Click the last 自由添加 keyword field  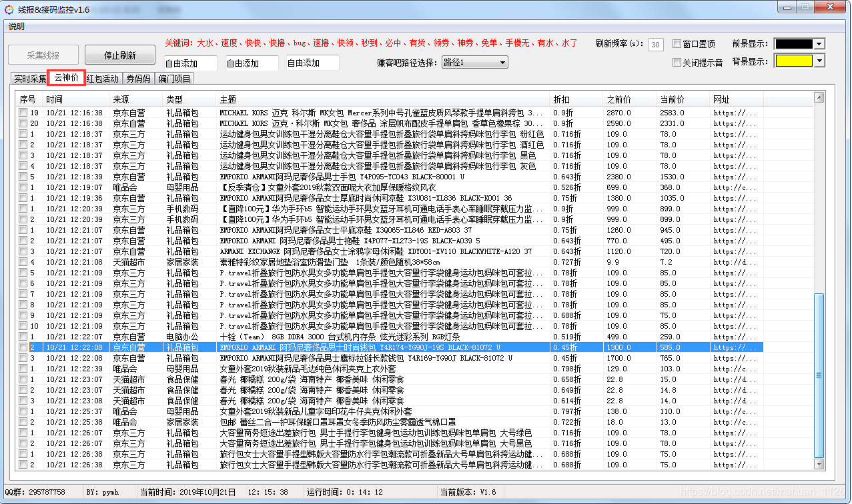[312, 63]
